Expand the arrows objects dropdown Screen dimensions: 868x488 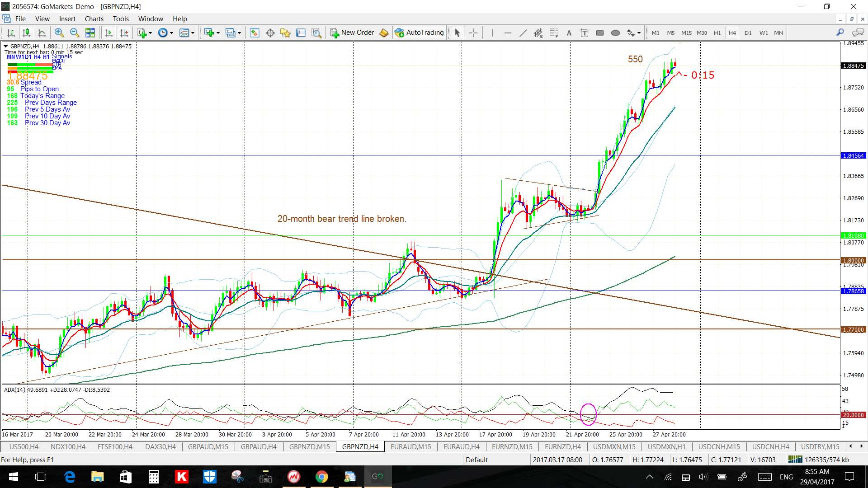pyautogui.click(x=639, y=33)
